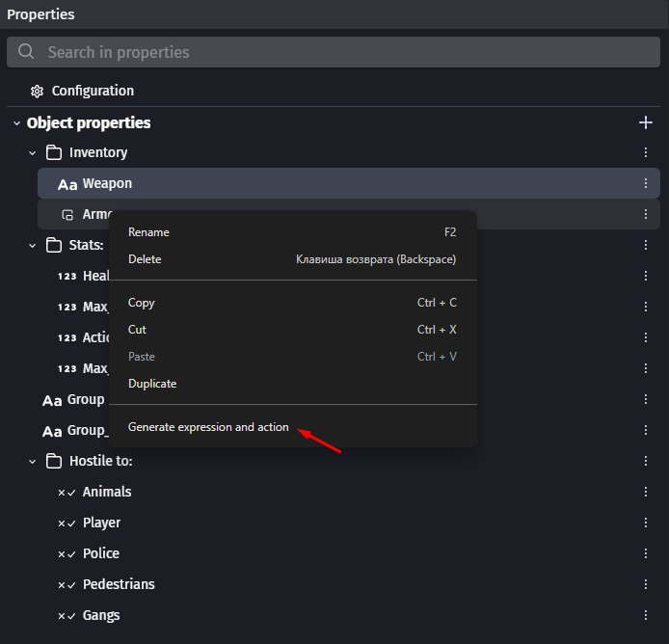Open three-dot menu for Animals property
Screen dimensions: 669x644
646,492
